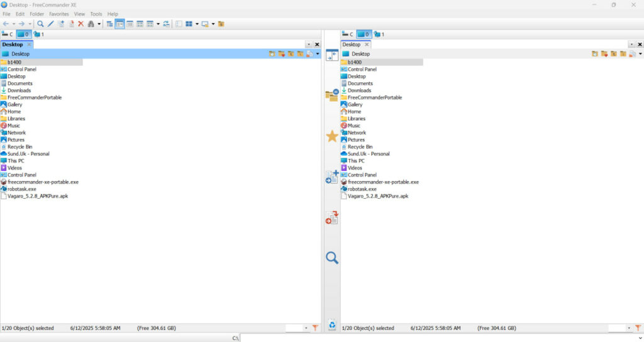Screen dimensions: 644x342
Task: Click the black X close button of right panel
Action: click(640, 45)
